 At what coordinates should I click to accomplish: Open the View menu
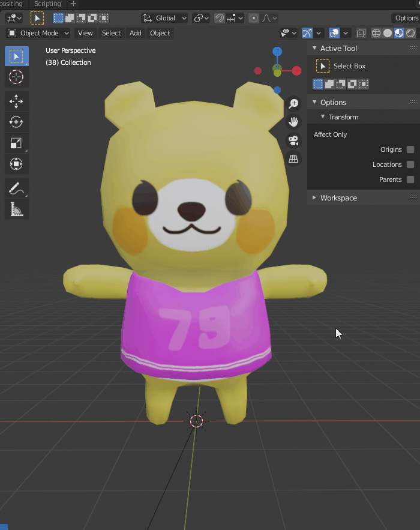(x=85, y=33)
